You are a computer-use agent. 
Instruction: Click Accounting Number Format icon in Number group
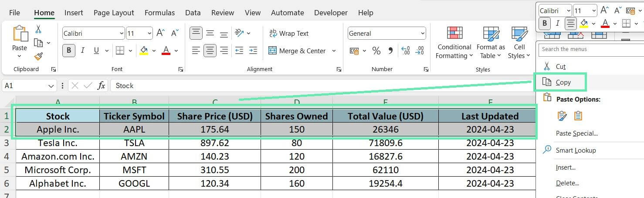click(355, 51)
